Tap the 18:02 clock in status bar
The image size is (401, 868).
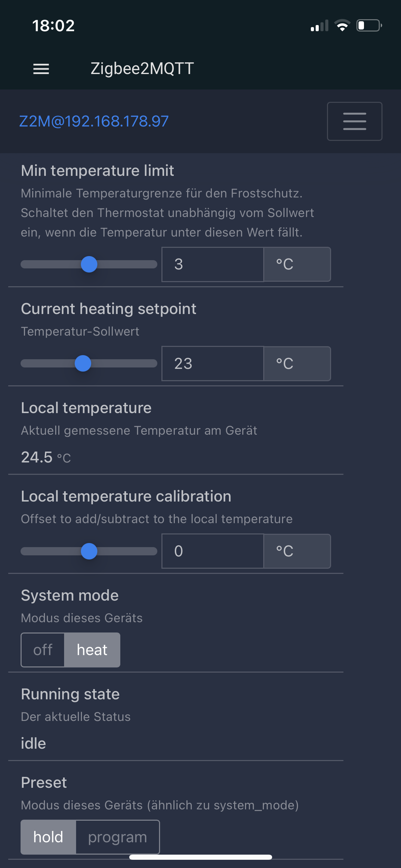53,26
